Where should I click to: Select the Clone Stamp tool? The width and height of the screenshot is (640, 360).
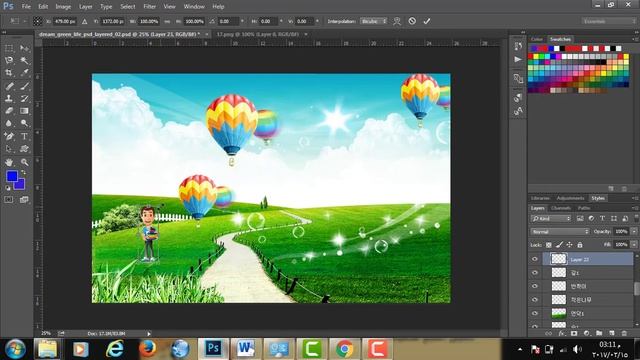(x=9, y=98)
